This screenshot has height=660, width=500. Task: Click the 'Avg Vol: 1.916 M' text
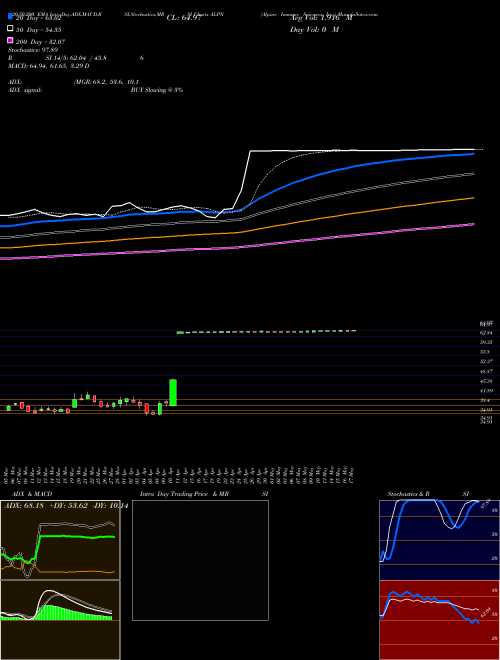coord(321,18)
